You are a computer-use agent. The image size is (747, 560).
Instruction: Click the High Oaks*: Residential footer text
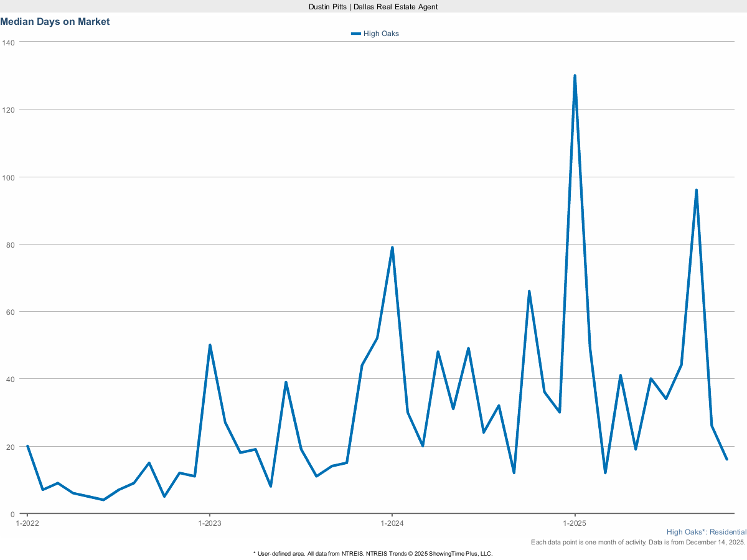pyautogui.click(x=706, y=532)
